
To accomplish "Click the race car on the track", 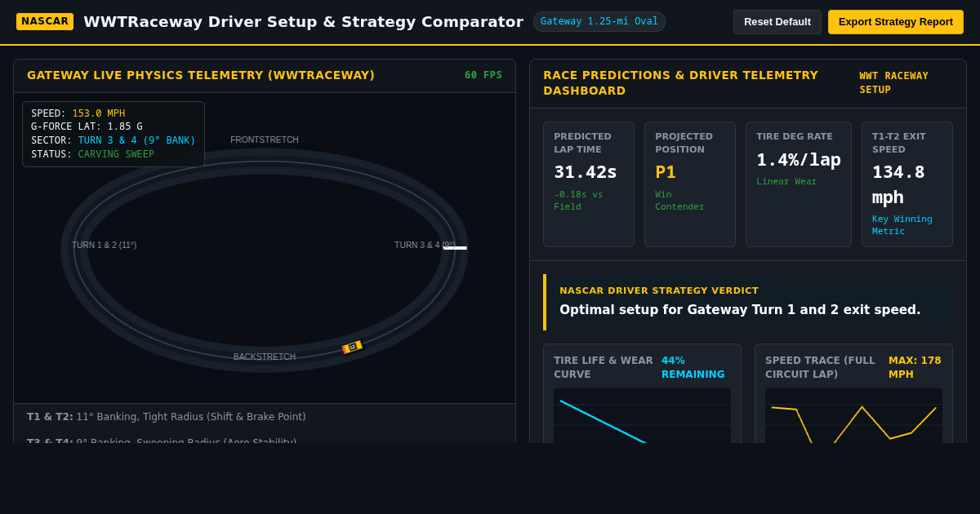I will [x=352, y=347].
